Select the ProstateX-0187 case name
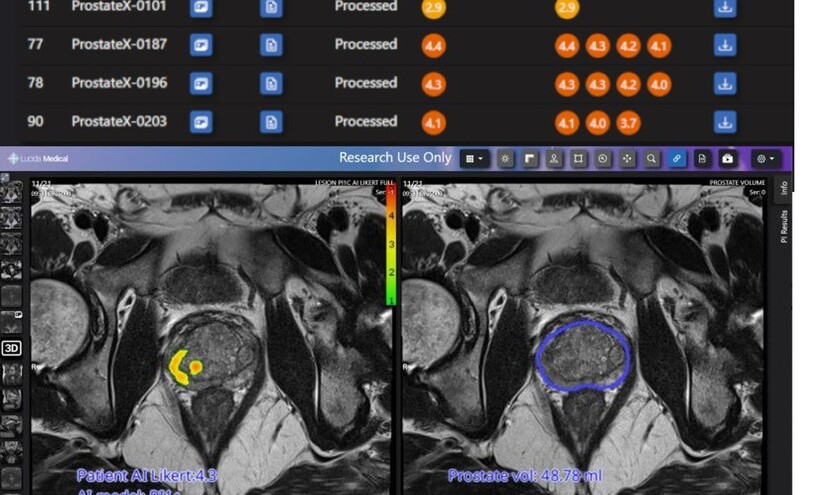This screenshot has height=495, width=840. point(119,44)
